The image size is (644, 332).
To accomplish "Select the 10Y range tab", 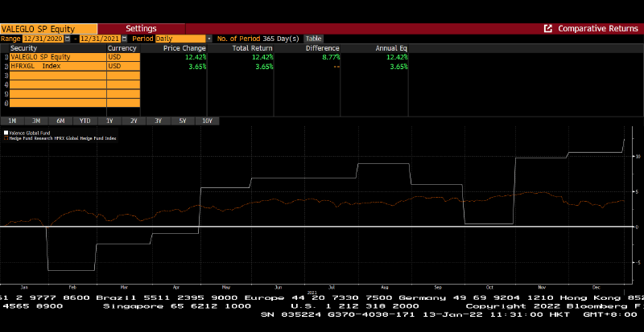I will [208, 121].
